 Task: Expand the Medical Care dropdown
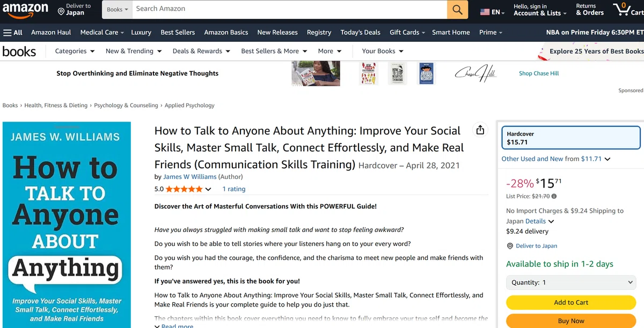point(102,32)
